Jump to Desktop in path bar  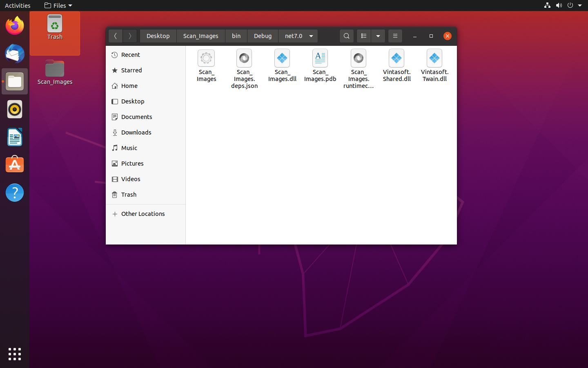[x=158, y=36]
